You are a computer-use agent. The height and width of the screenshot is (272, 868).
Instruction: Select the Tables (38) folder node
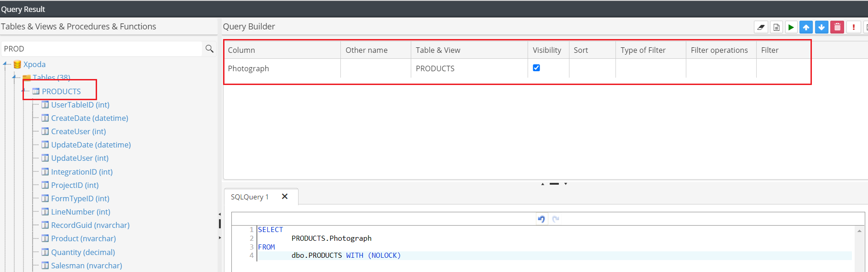click(52, 78)
